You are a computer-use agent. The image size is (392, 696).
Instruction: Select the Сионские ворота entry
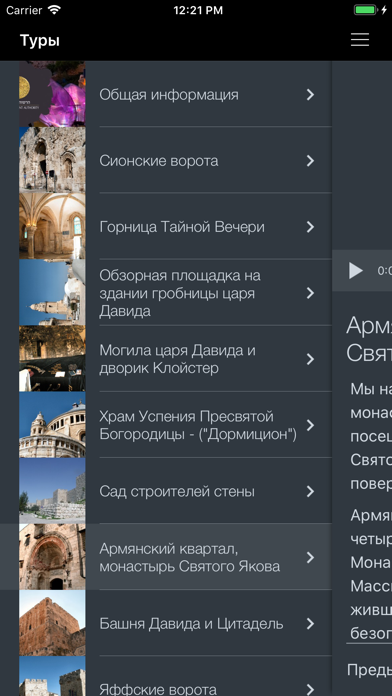click(x=175, y=160)
